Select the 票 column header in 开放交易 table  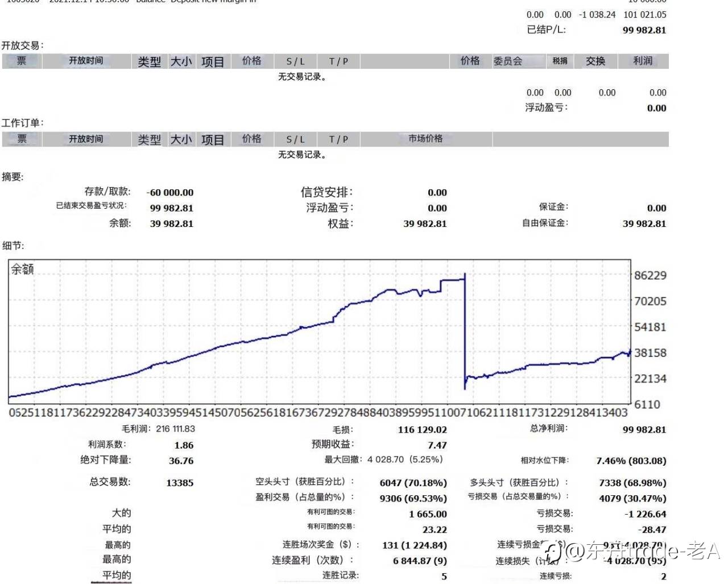pos(22,61)
